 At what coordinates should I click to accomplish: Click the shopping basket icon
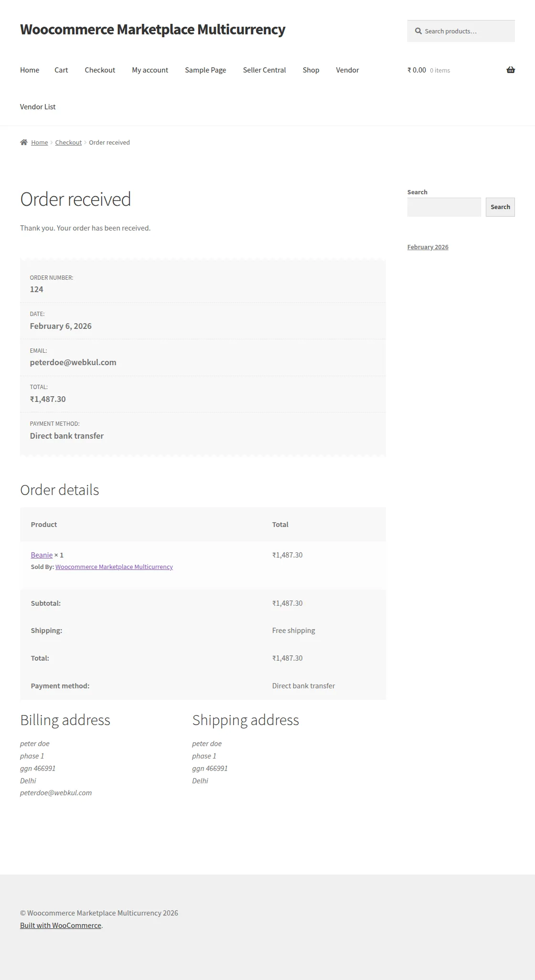coord(510,70)
